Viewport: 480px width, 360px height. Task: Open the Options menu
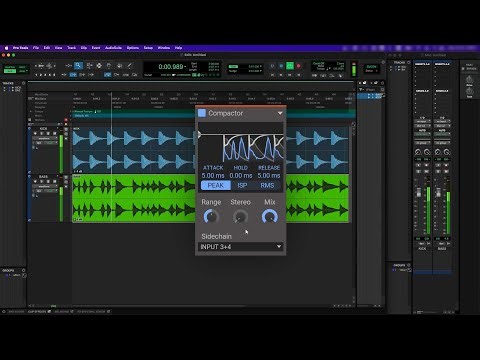coord(133,48)
